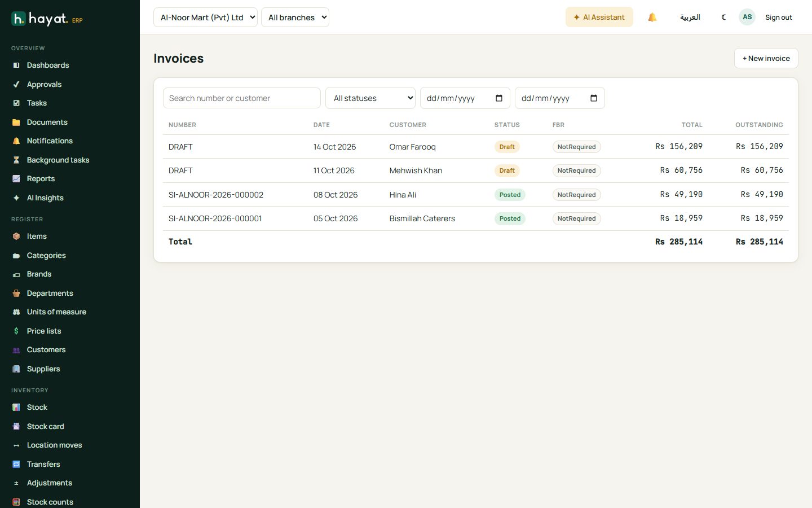The width and height of the screenshot is (812, 508).
Task: Open the Price lists dollar icon
Action: point(16,331)
